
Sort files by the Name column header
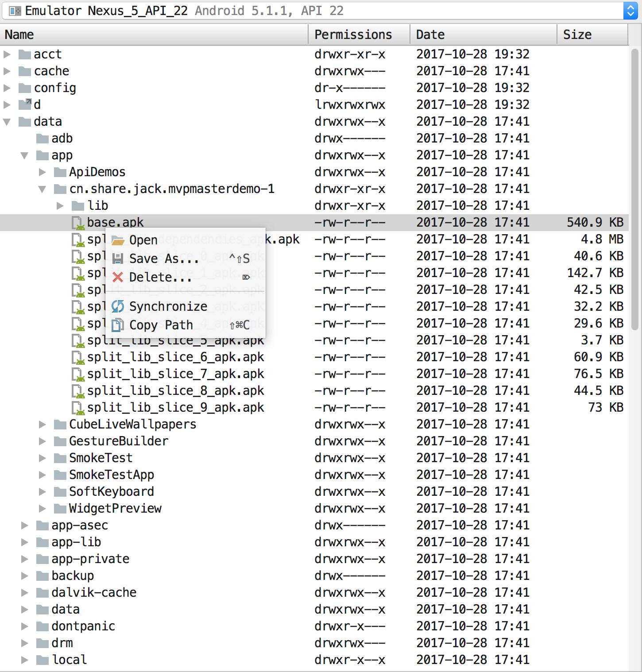tap(154, 35)
